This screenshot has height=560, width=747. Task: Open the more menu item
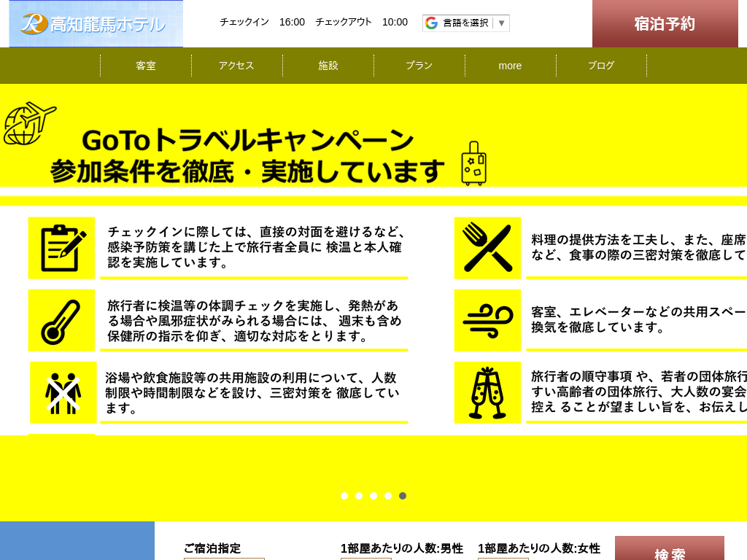click(x=510, y=66)
